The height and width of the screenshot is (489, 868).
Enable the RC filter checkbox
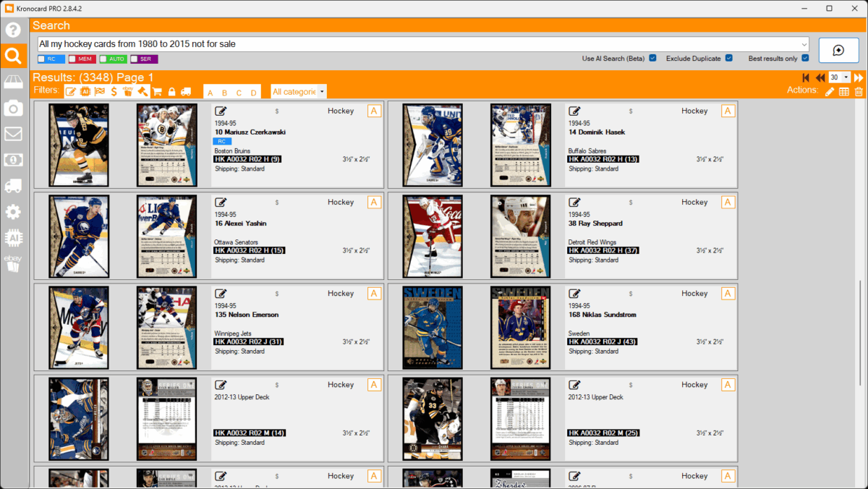click(x=42, y=59)
